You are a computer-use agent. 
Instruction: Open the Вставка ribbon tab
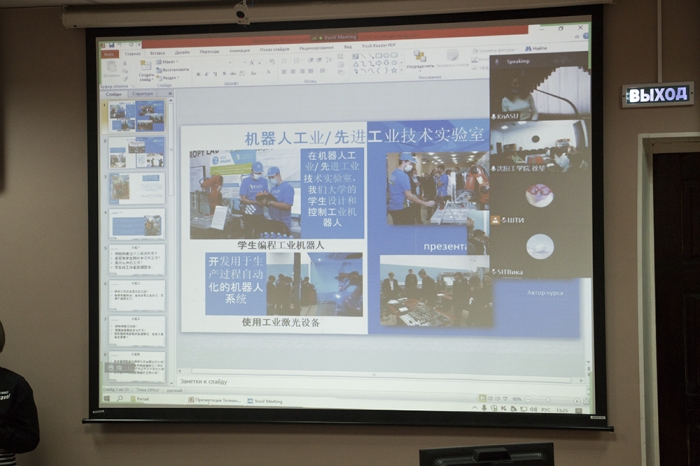pos(158,52)
